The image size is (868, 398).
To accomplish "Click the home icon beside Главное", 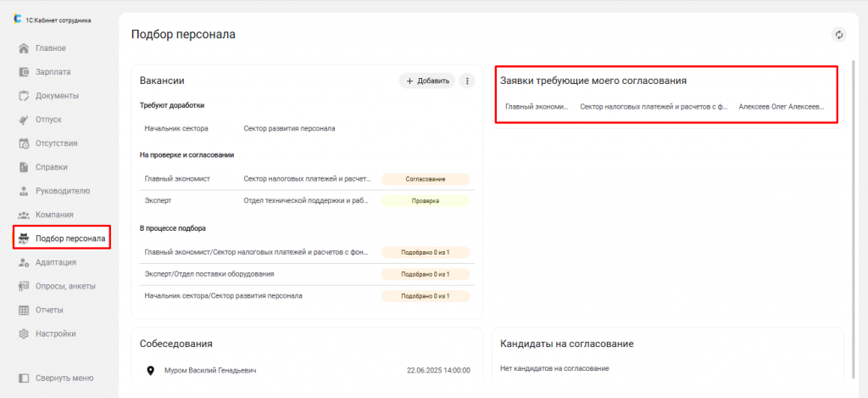I will click(25, 48).
